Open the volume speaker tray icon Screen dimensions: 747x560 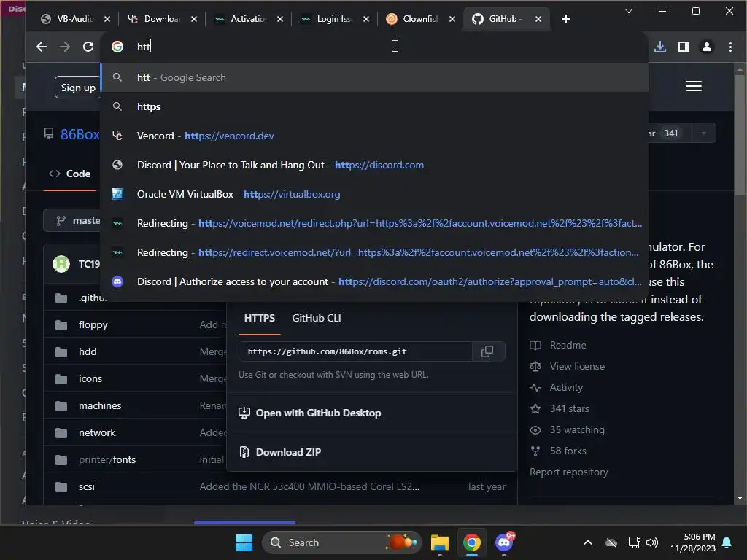tap(651, 542)
